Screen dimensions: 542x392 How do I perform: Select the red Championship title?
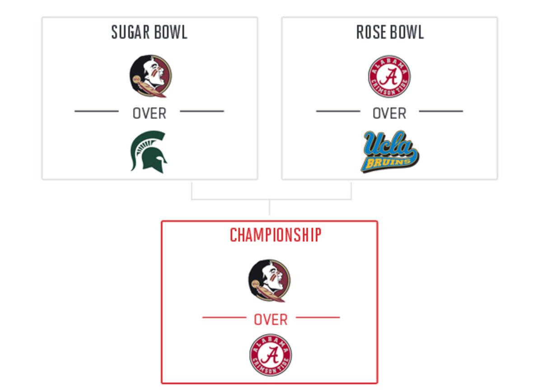click(x=276, y=235)
